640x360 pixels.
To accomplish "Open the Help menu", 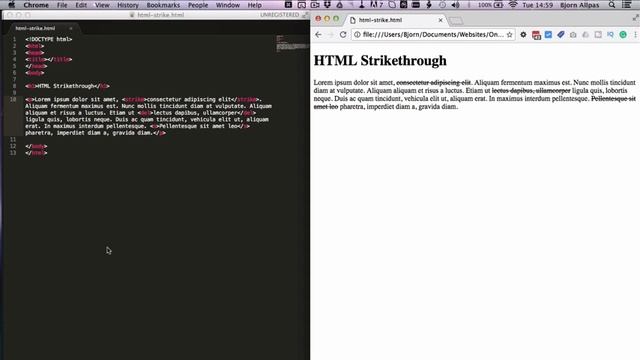I will point(254,5).
